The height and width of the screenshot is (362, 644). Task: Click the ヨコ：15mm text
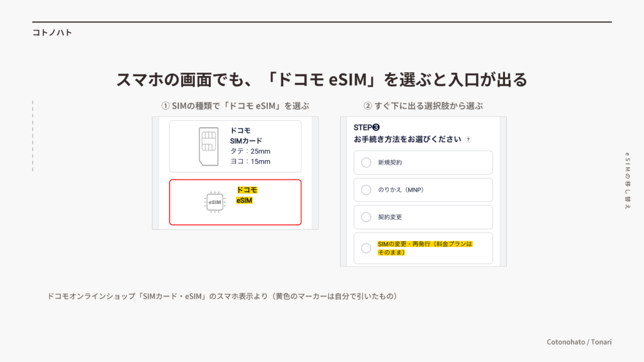tap(250, 162)
